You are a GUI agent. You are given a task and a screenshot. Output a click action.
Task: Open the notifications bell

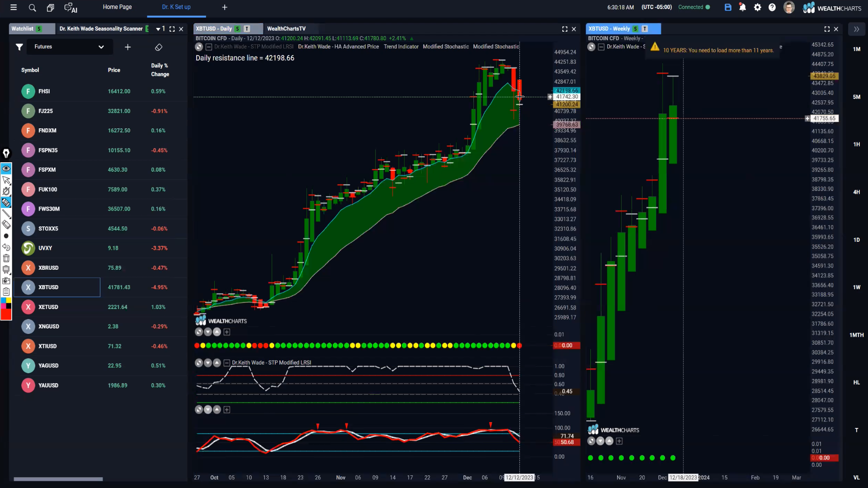[742, 7]
